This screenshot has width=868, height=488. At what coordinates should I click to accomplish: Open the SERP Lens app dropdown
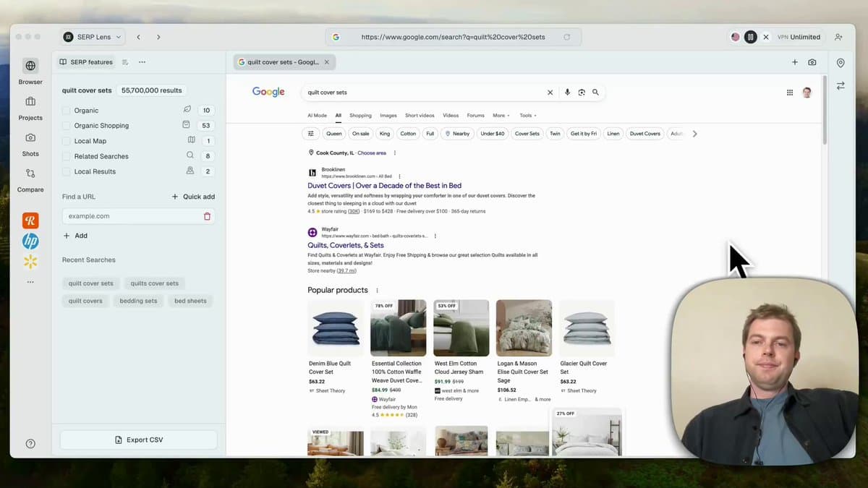tap(92, 37)
